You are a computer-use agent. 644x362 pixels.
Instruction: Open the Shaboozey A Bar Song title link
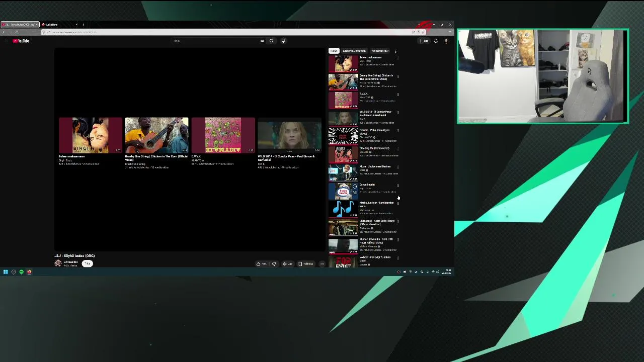coord(377,223)
